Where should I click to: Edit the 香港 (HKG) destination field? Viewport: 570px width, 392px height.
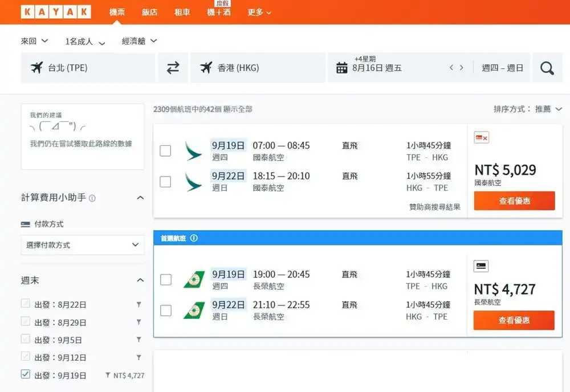pos(258,68)
